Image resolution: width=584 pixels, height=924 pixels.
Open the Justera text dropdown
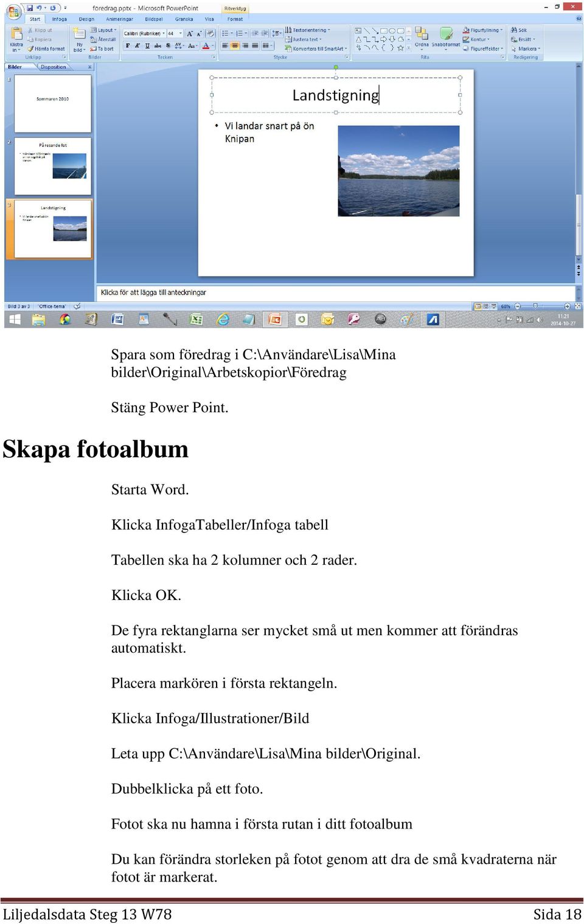(304, 39)
